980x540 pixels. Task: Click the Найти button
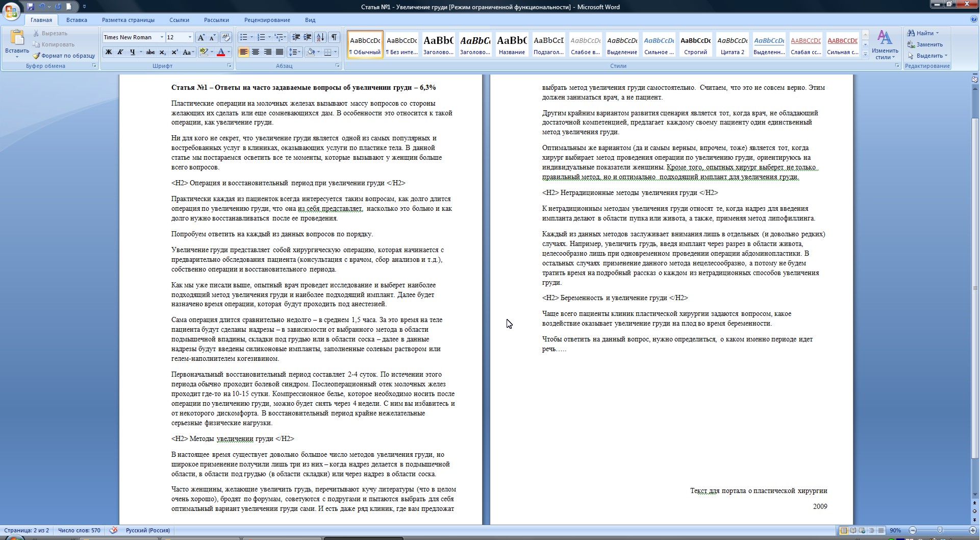(923, 33)
